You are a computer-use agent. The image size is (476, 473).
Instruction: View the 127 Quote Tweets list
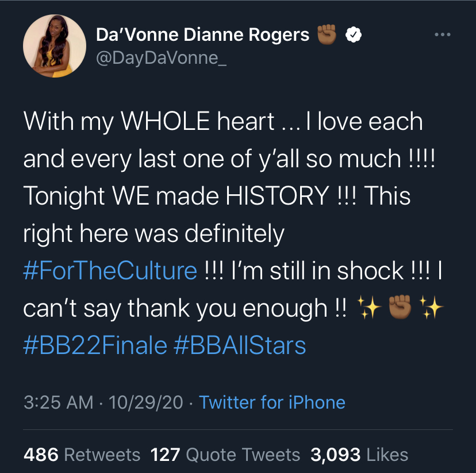tap(225, 455)
